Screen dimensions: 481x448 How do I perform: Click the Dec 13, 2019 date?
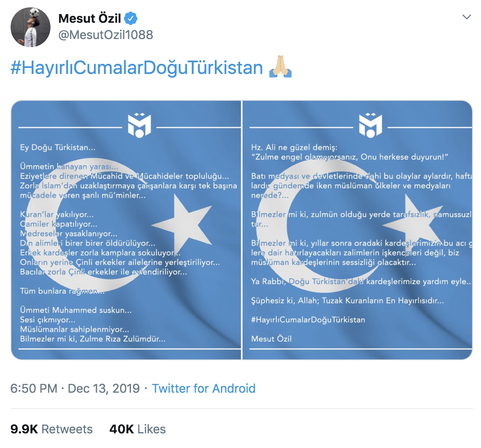(x=103, y=389)
